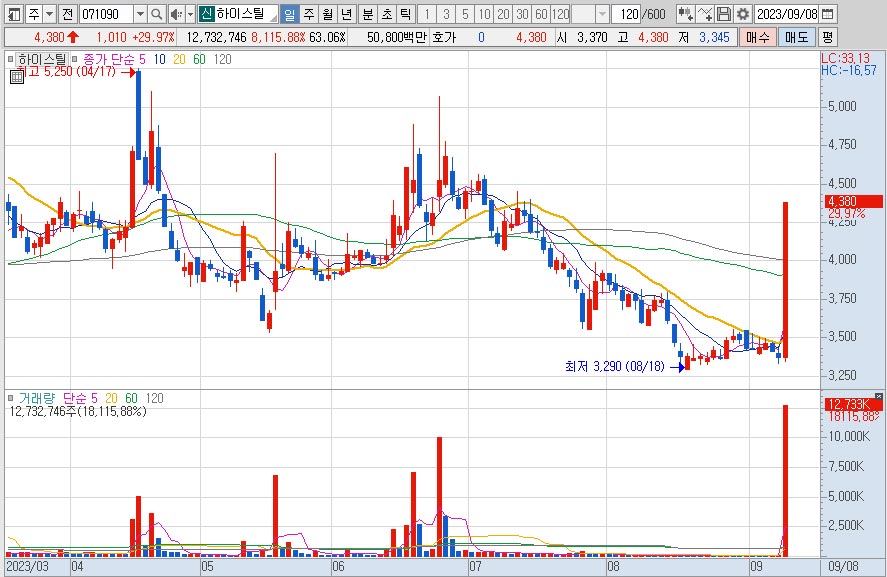
Task: Close the volume pane with its X
Action: [879, 397]
